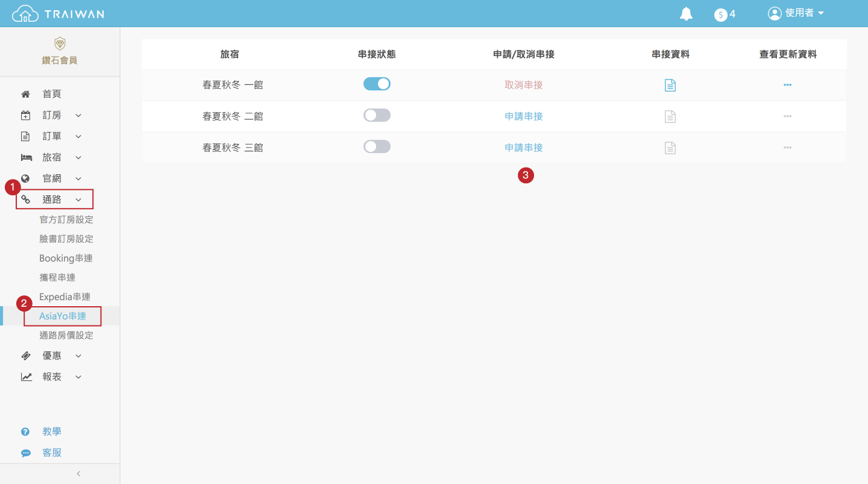The image size is (868, 484).
Task: Click 取消串接 for 春夏秋冬 一館
Action: click(x=524, y=85)
